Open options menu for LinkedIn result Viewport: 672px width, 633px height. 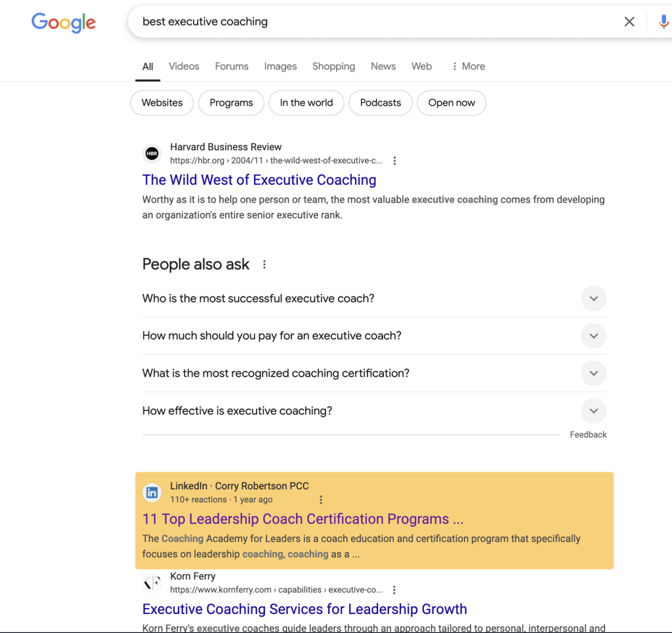(x=320, y=499)
